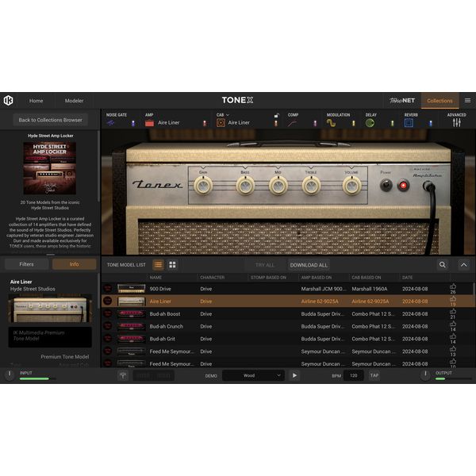476x476 pixels.
Task: Like the Aire Liner tone model
Action: [453, 299]
